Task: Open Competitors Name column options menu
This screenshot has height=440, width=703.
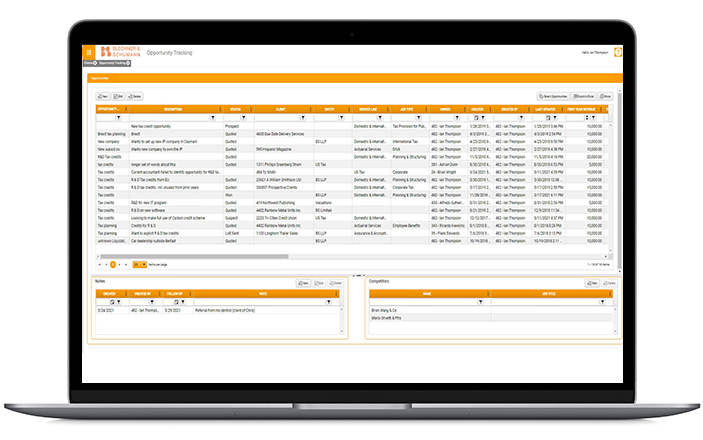Action: (488, 294)
